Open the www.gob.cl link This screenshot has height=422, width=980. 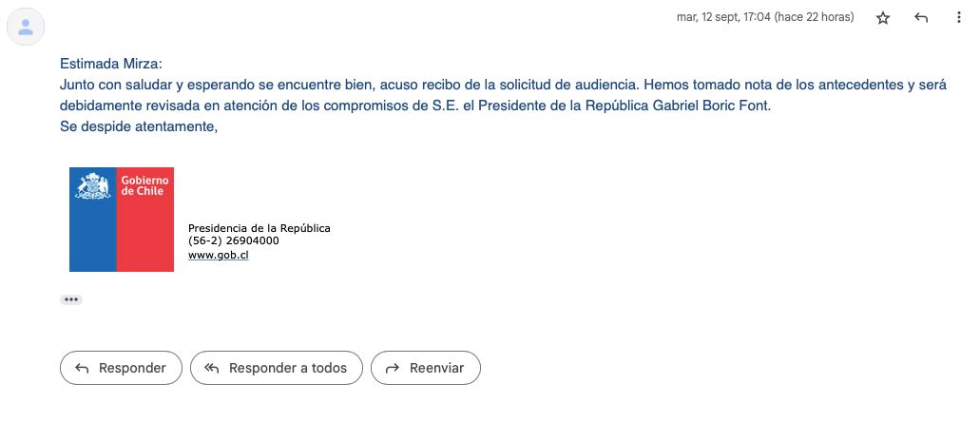219,254
